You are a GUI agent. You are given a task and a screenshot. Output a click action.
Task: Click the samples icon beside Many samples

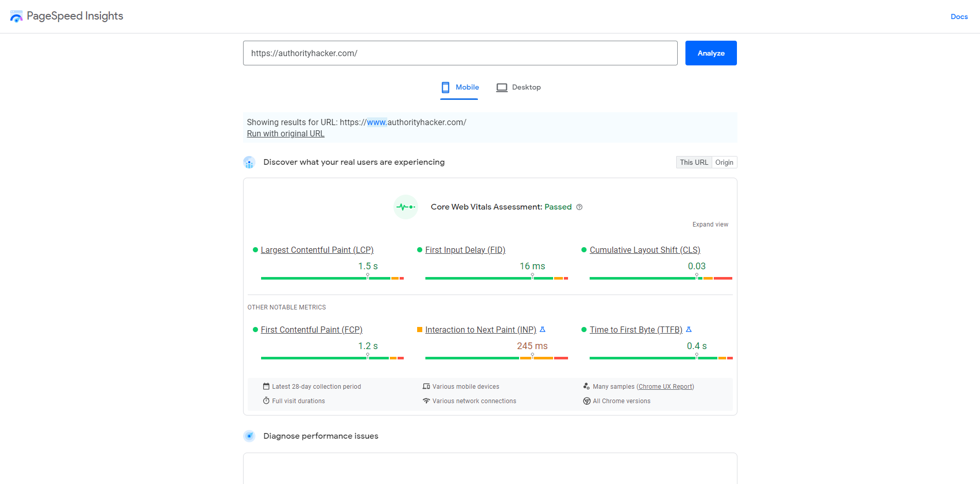[x=587, y=386]
